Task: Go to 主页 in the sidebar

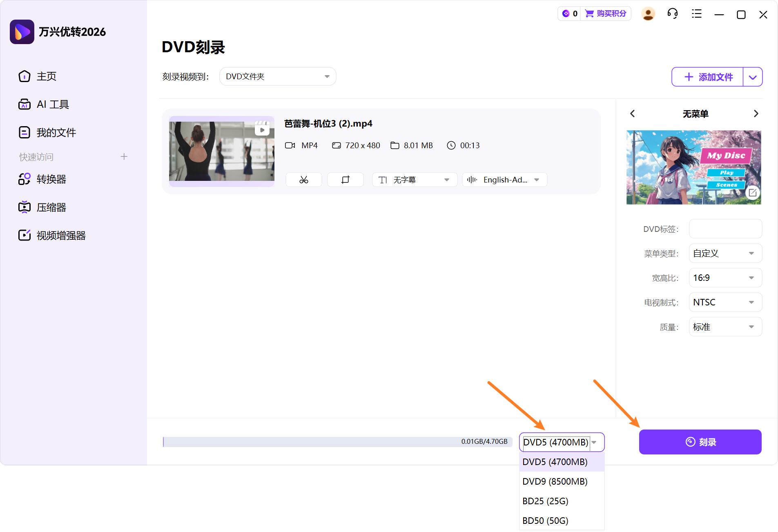Action: point(46,76)
